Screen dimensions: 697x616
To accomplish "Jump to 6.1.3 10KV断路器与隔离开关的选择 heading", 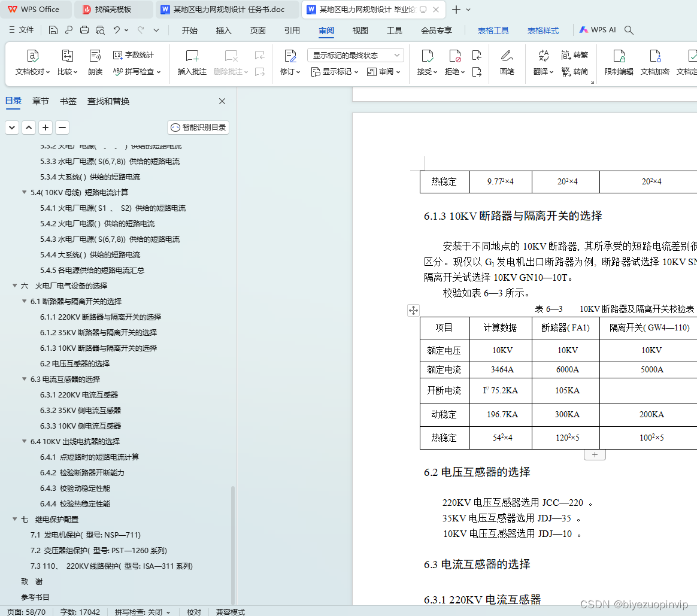I will (x=99, y=348).
